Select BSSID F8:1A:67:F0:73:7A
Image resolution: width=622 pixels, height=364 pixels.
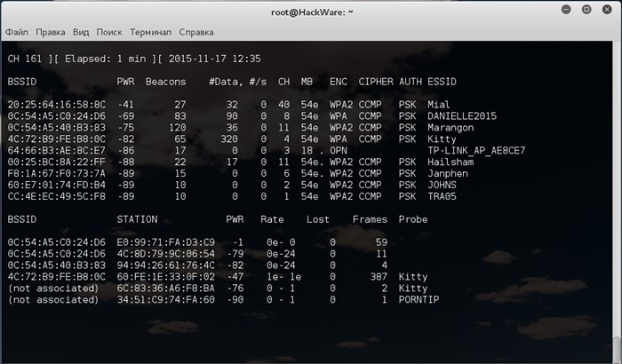click(x=57, y=174)
